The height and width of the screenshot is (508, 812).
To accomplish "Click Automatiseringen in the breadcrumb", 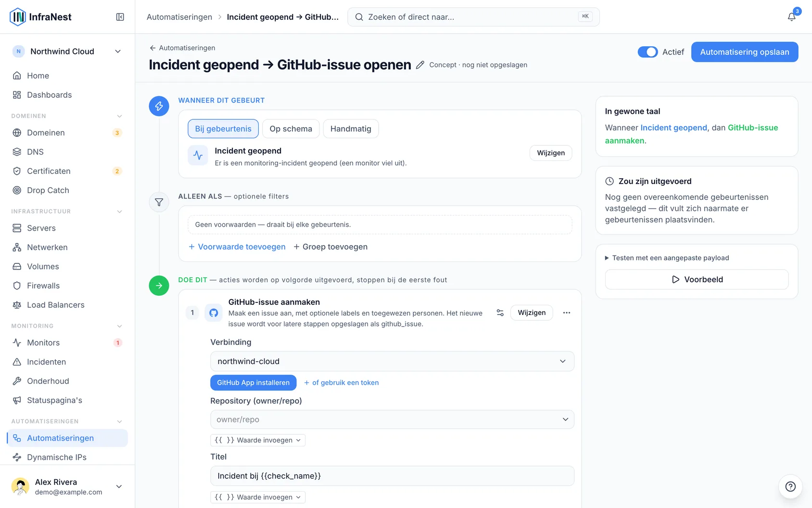I will click(x=179, y=17).
